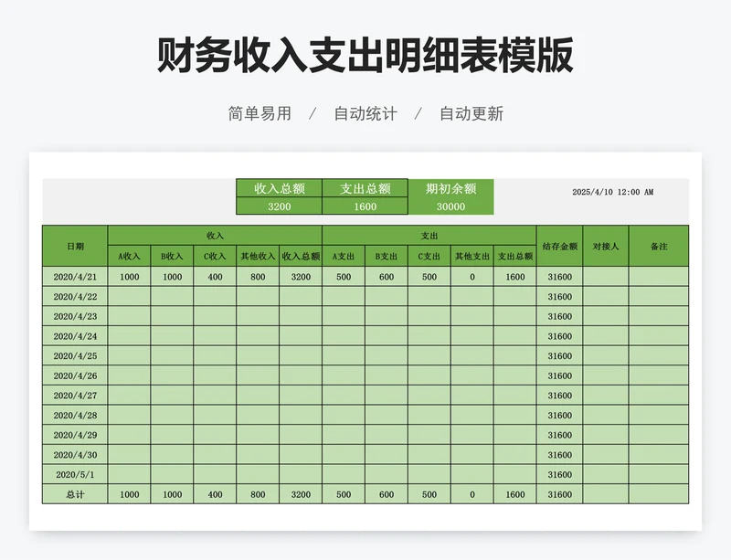Click the 期初余额 summary header cell

450,188
